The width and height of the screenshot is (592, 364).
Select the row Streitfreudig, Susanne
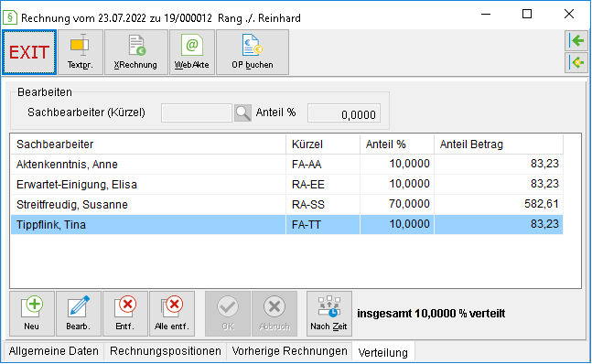tap(287, 205)
